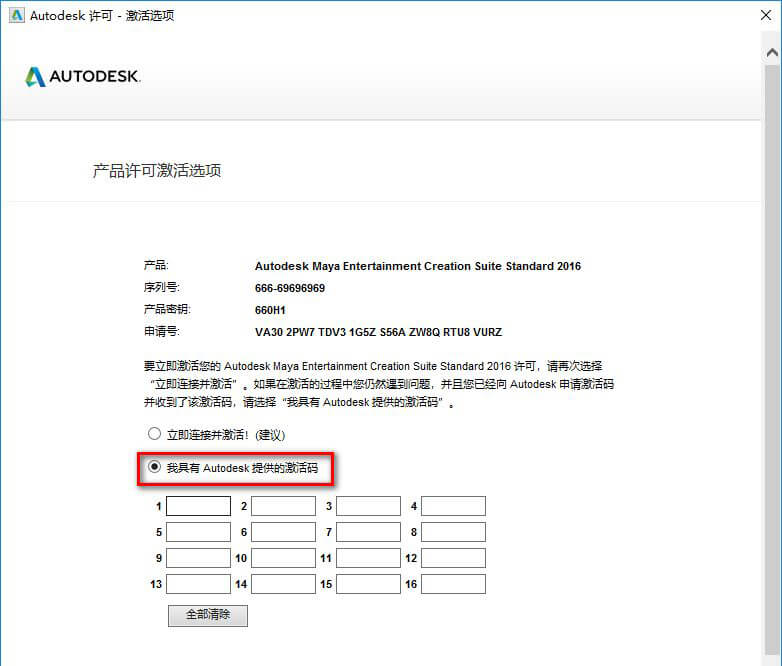The image size is (782, 666).
Task: Click the vertical scrollbar track
Action: click(772, 359)
